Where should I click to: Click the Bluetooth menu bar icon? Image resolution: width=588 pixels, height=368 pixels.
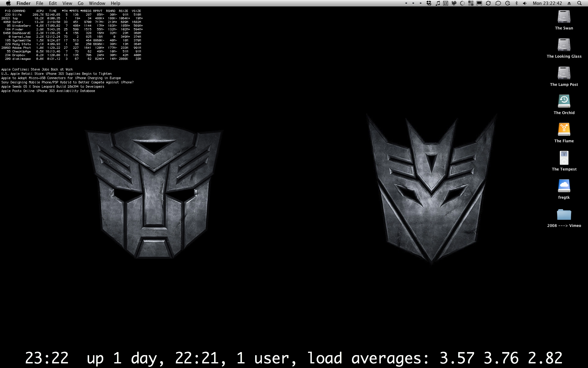coord(516,3)
